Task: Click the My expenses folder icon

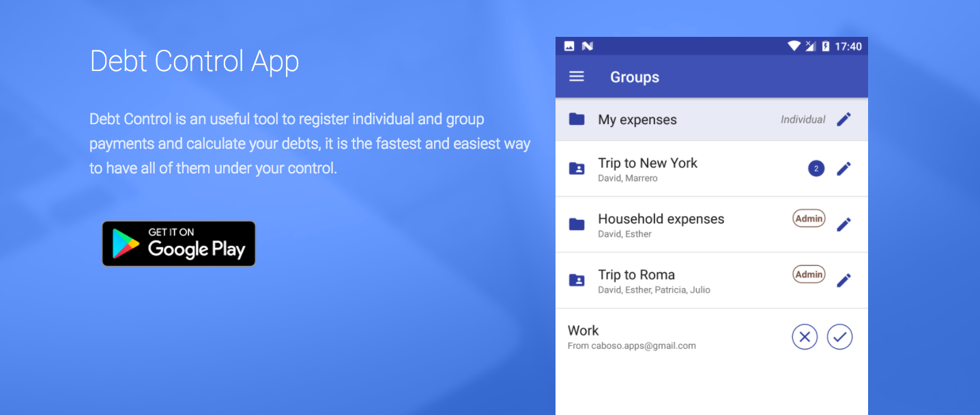Action: pyautogui.click(x=577, y=119)
